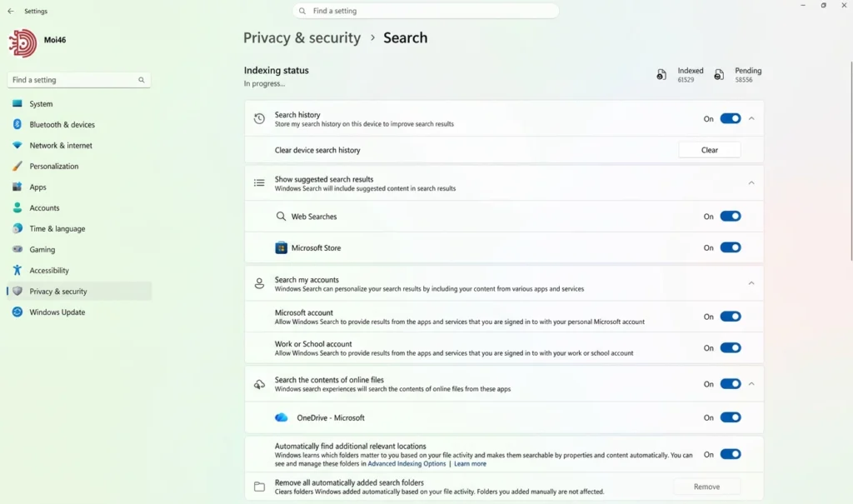Collapse the Show suggested search results section
Image resolution: width=853 pixels, height=504 pixels.
coord(751,183)
